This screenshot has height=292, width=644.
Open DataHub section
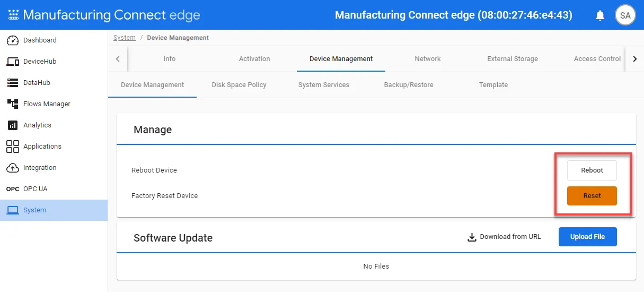tap(54, 83)
